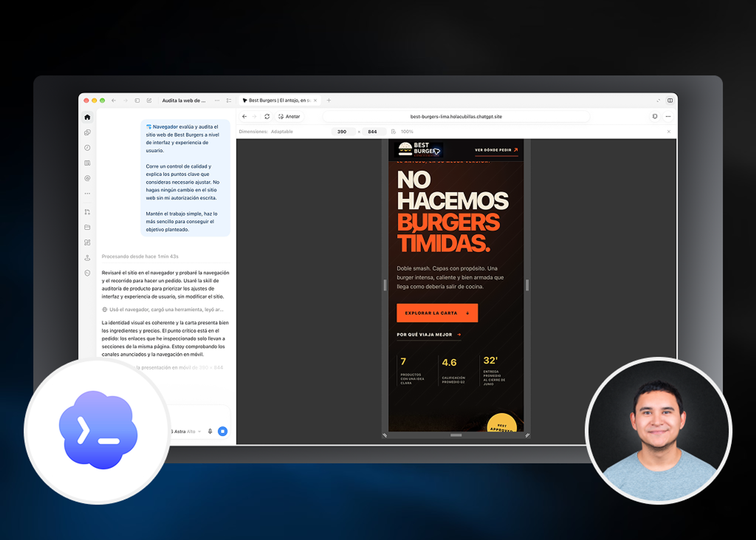Go back in the embedded browser toolbar
Image resolution: width=756 pixels, height=540 pixels.
tap(245, 116)
